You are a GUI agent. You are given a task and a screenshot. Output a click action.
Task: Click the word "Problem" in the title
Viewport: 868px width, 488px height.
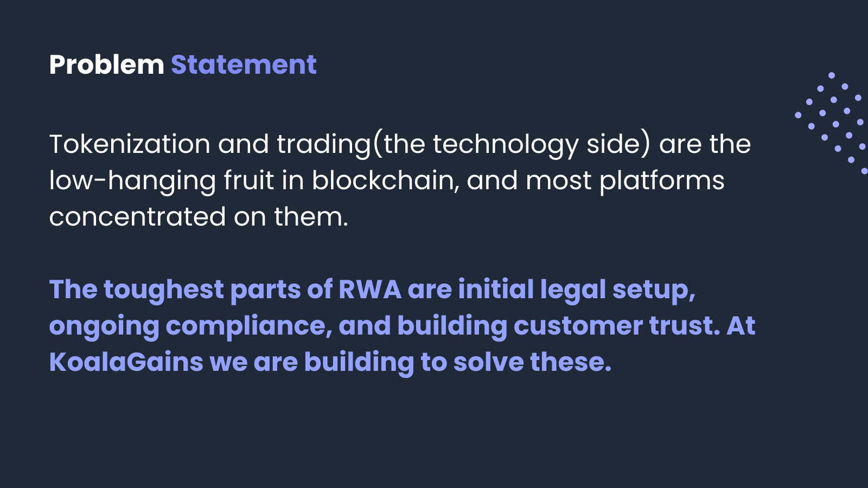click(106, 65)
